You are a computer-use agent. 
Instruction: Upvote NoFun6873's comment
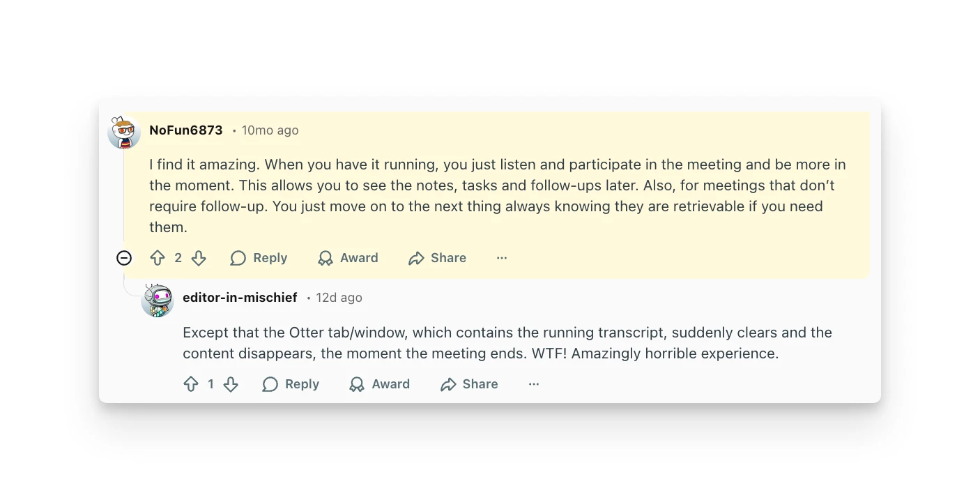pyautogui.click(x=158, y=258)
